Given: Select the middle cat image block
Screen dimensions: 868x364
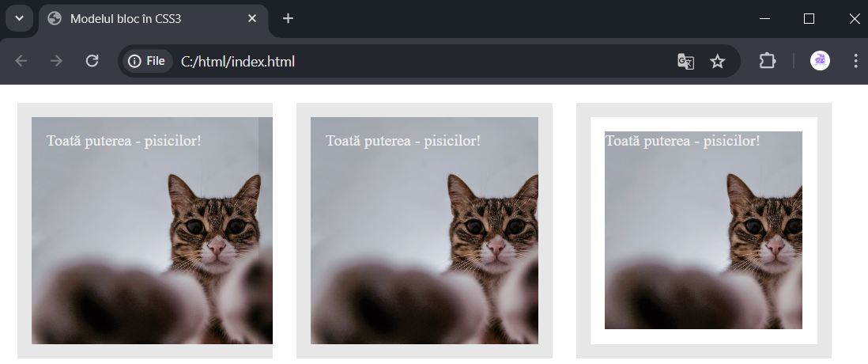Looking at the screenshot, I should coord(424,230).
